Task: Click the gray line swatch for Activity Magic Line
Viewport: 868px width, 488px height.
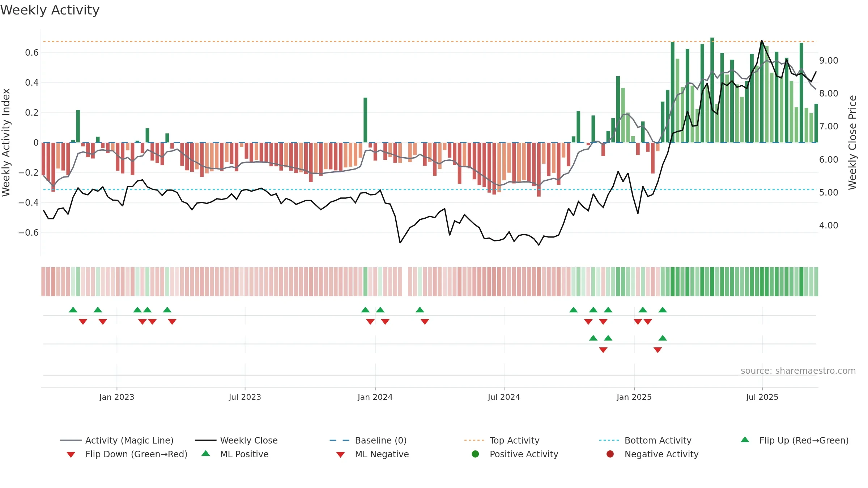Action: click(71, 440)
